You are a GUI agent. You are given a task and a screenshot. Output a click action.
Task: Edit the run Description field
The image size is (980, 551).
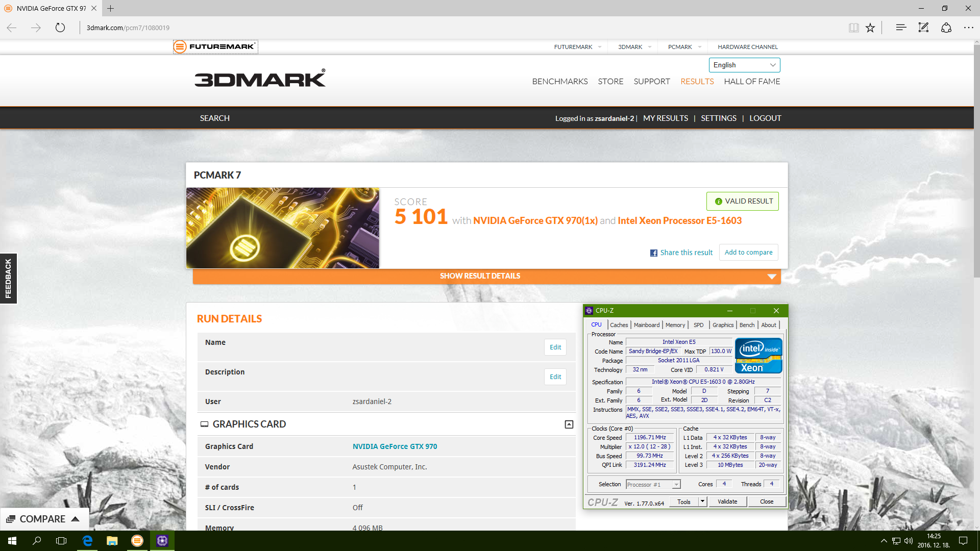[555, 377]
